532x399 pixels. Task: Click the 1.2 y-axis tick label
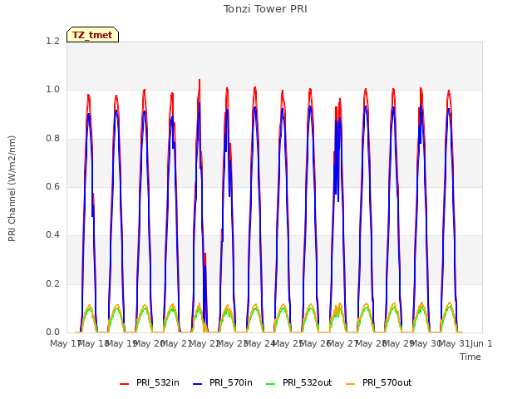point(52,41)
